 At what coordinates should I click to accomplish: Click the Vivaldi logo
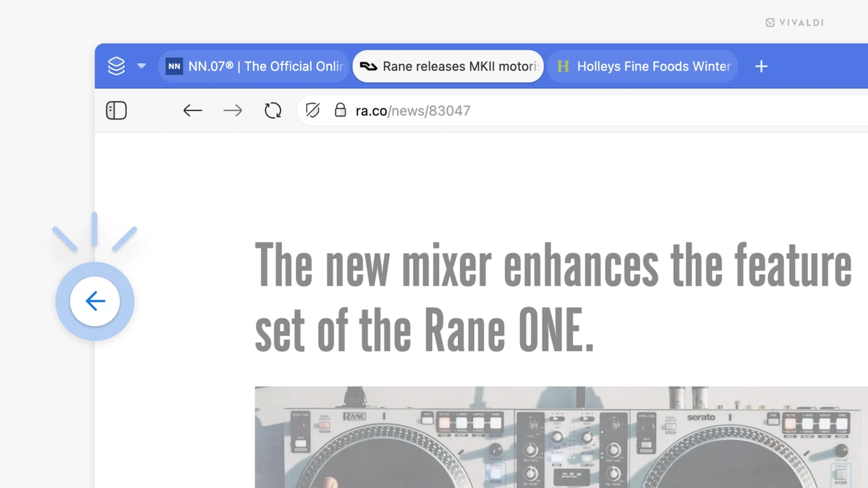[794, 22]
